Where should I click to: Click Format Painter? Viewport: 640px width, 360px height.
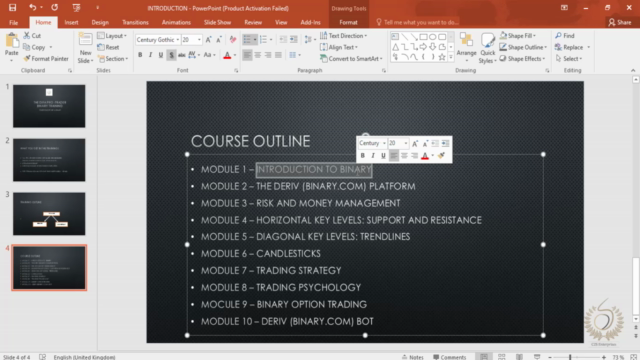46,59
